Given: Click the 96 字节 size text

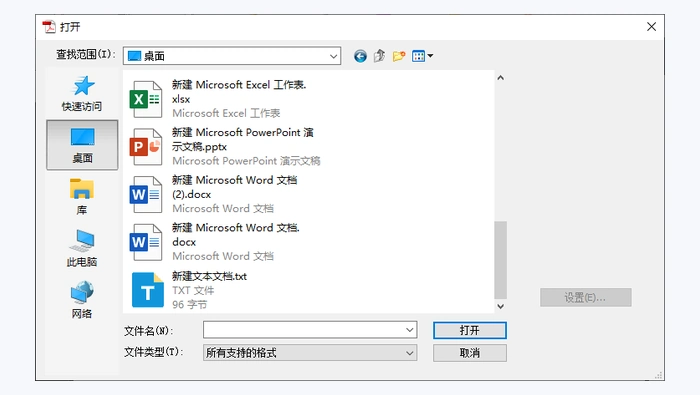Looking at the screenshot, I should 189,304.
